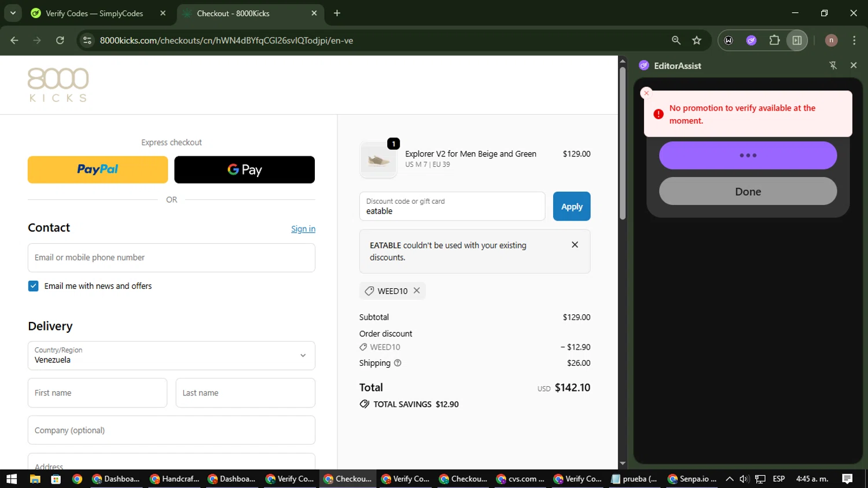This screenshot has height=488, width=868.
Task: Dismiss the No promotion to verify alert
Action: [x=646, y=93]
